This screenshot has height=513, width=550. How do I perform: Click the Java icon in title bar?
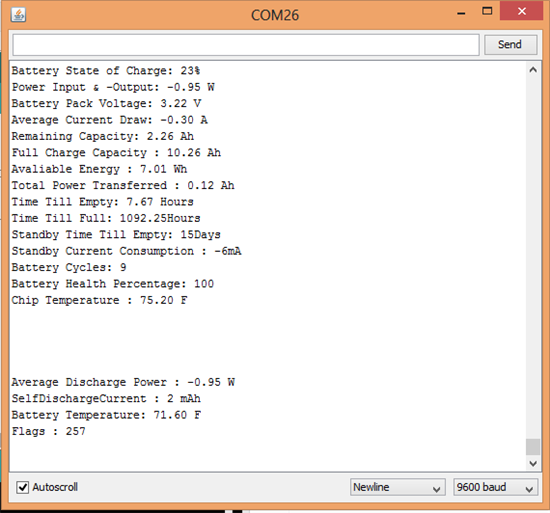point(18,15)
